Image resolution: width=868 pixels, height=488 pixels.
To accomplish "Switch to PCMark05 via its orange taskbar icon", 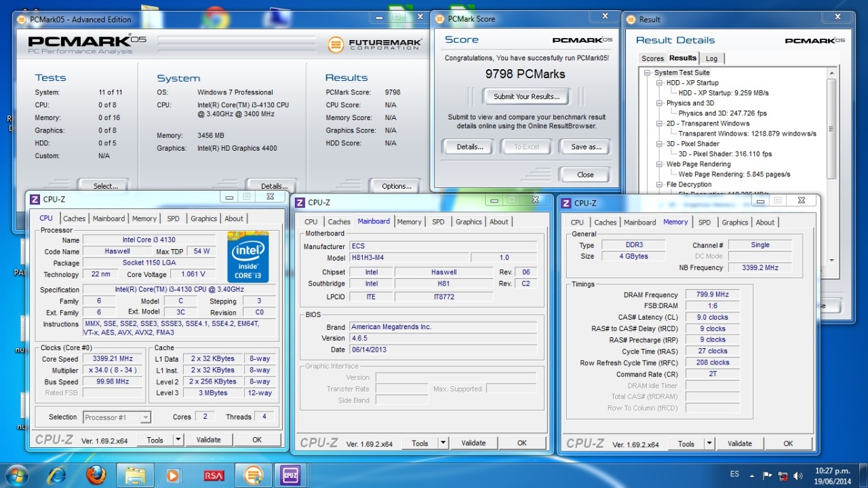I will click(x=253, y=475).
